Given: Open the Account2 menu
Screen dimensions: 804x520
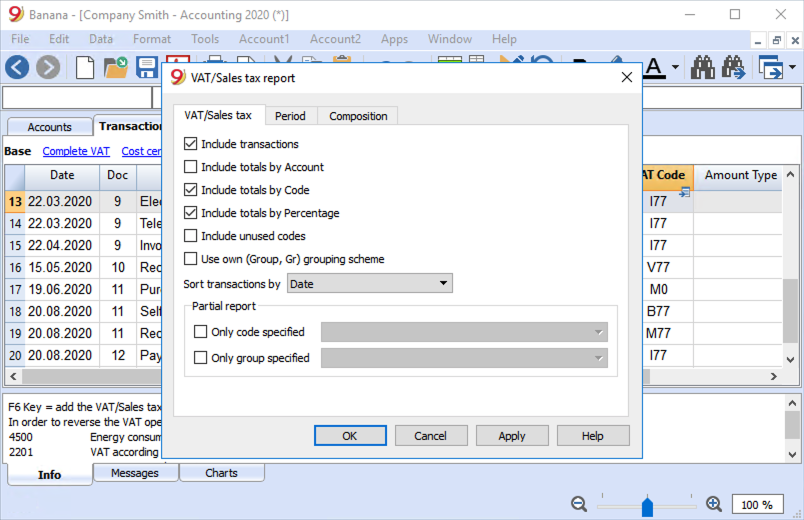Looking at the screenshot, I should pyautogui.click(x=335, y=39).
